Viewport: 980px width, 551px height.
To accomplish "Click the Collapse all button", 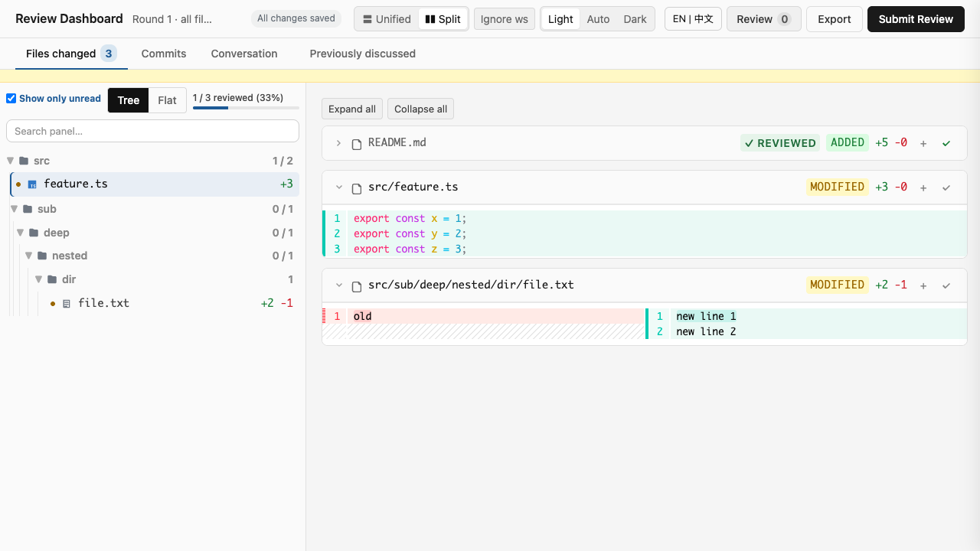I will pos(420,109).
